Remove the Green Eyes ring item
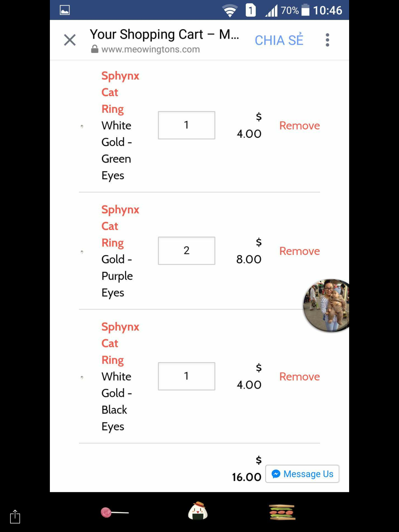399x532 pixels. 300,125
